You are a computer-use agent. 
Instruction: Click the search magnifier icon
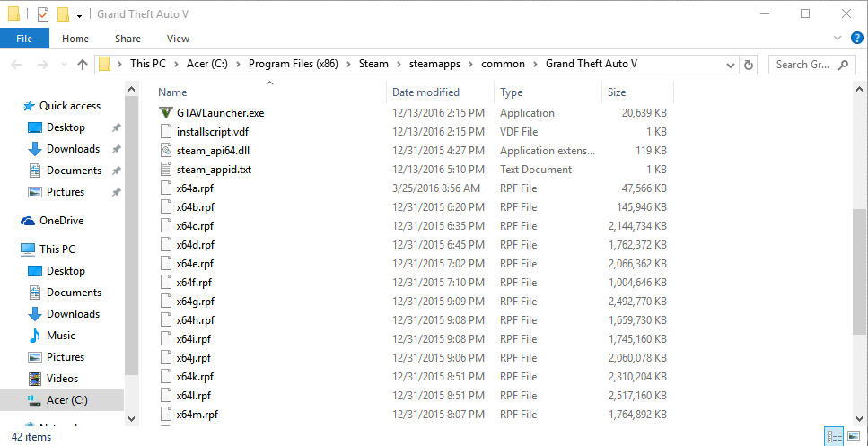[843, 65]
